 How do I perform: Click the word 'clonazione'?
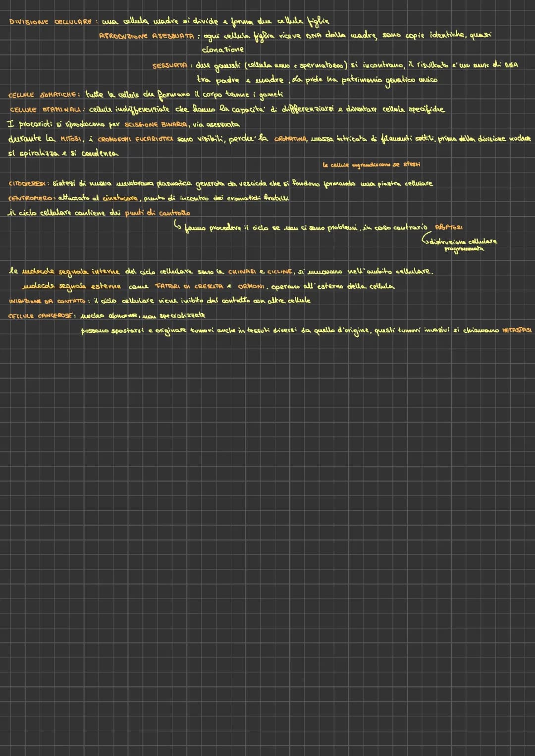pos(223,50)
